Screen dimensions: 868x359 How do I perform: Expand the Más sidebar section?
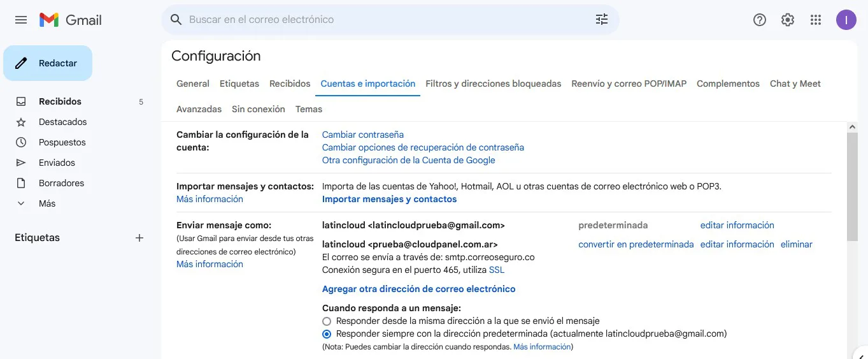point(46,203)
